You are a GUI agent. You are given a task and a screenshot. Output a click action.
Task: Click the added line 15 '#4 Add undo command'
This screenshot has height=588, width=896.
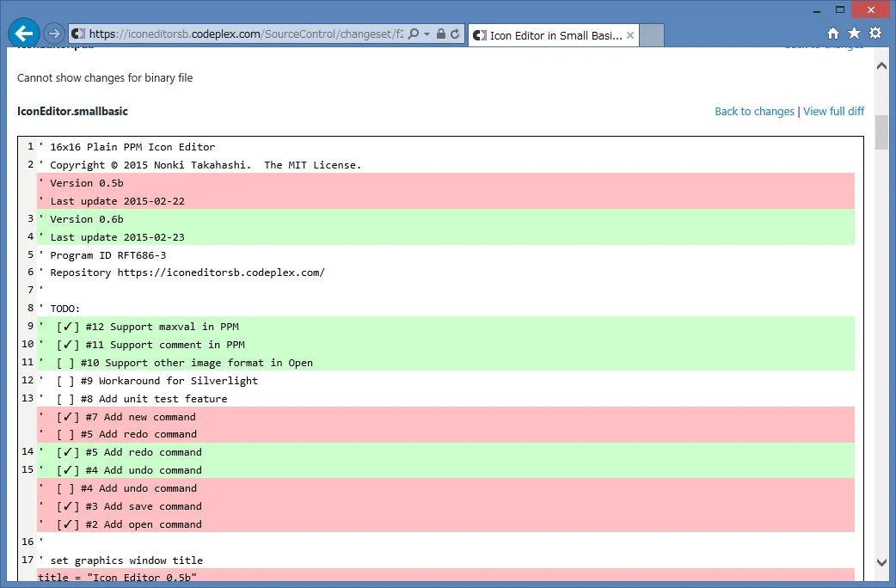click(x=446, y=470)
